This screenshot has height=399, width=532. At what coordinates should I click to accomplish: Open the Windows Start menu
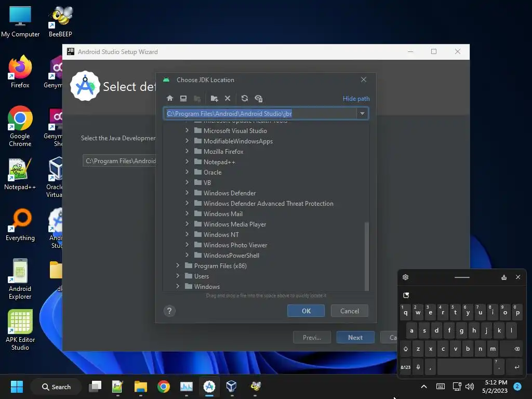[17, 387]
